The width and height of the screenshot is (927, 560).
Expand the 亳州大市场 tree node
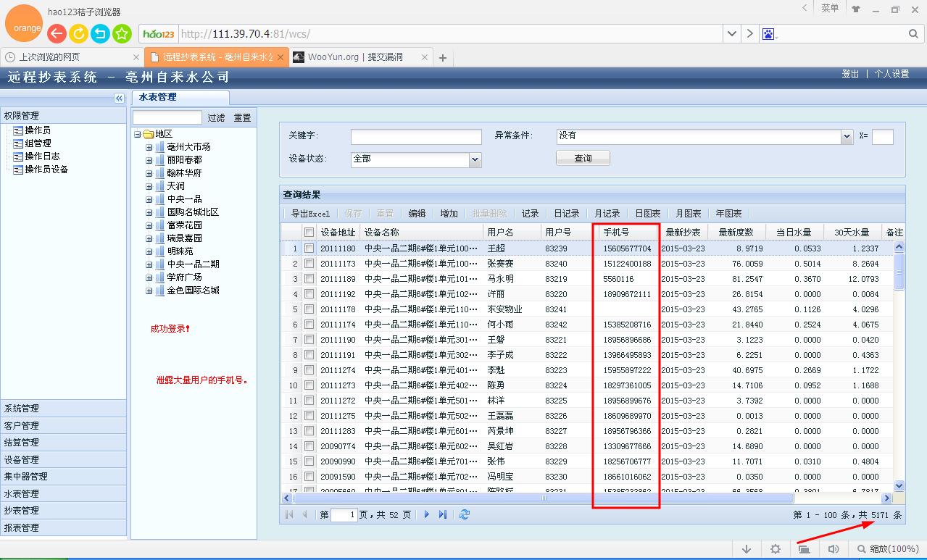point(149,147)
